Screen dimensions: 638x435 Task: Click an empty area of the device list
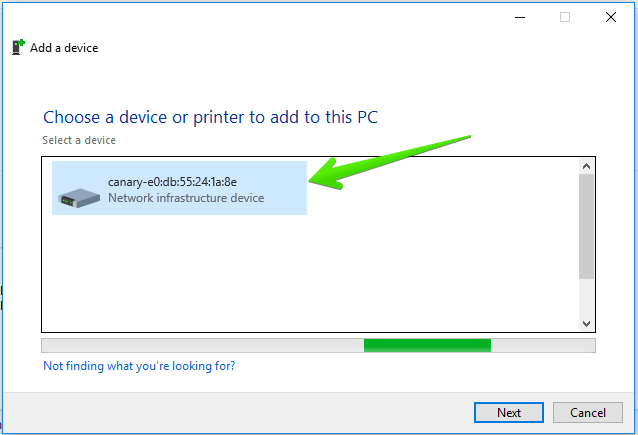309,273
